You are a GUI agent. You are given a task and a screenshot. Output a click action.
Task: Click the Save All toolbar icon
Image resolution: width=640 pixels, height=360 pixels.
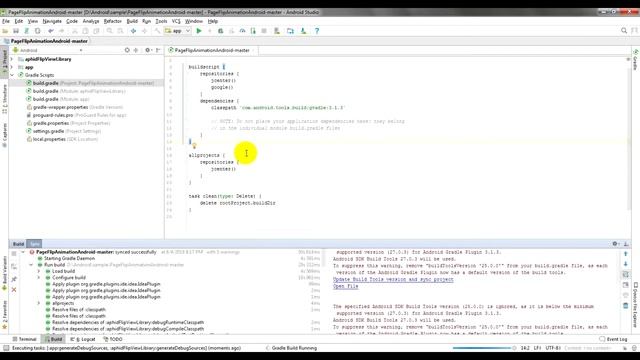point(16,31)
